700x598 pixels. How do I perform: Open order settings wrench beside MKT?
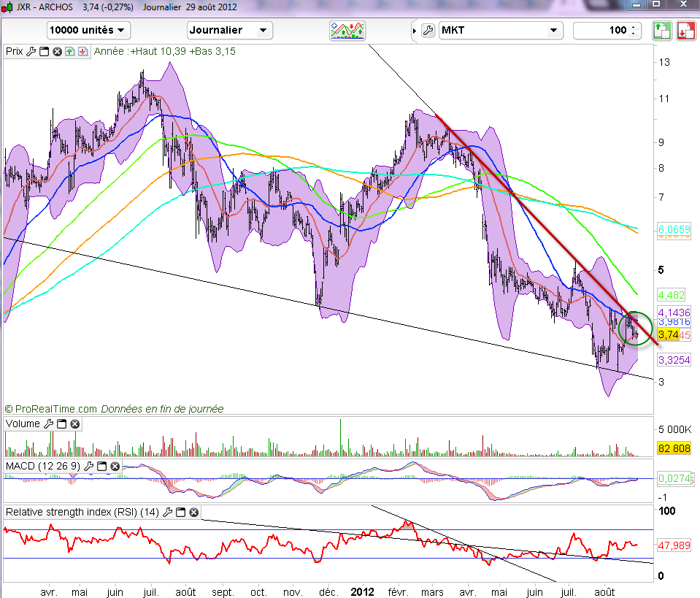click(428, 31)
